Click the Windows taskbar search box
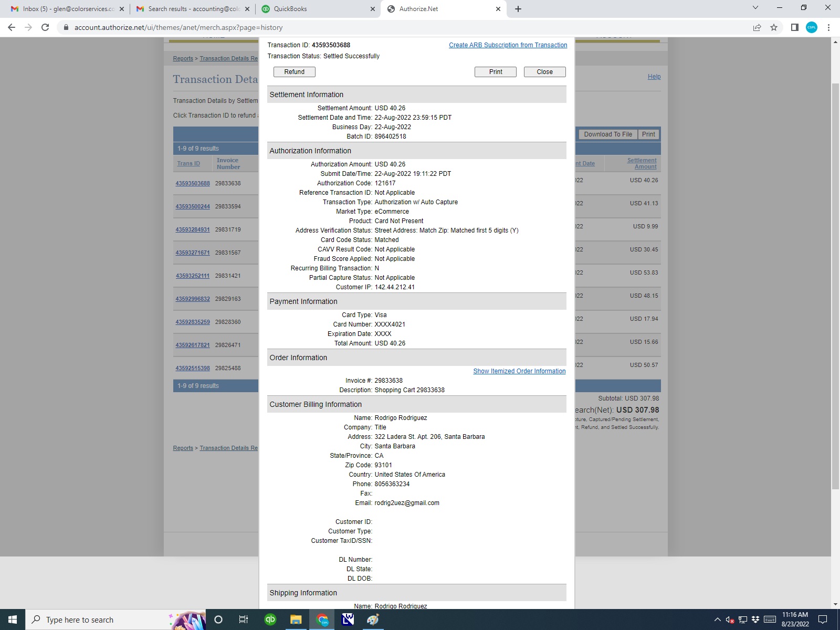Screen dimensions: 840x630 (x=100, y=619)
